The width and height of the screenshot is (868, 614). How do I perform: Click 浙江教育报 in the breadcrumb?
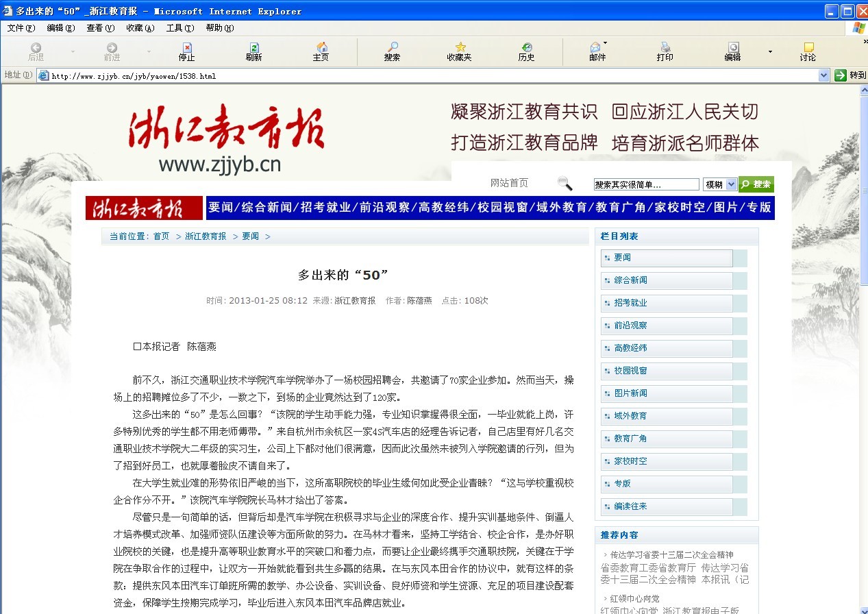point(206,236)
